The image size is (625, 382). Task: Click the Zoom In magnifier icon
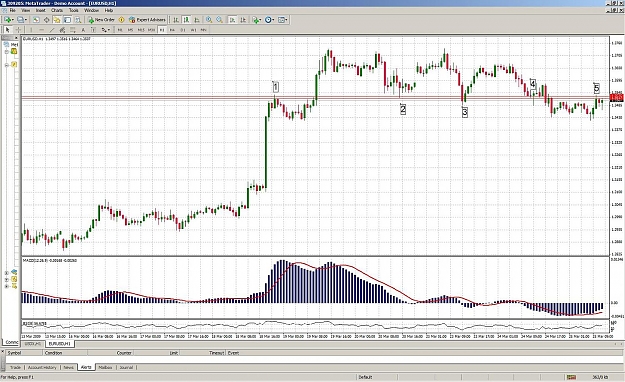point(209,20)
